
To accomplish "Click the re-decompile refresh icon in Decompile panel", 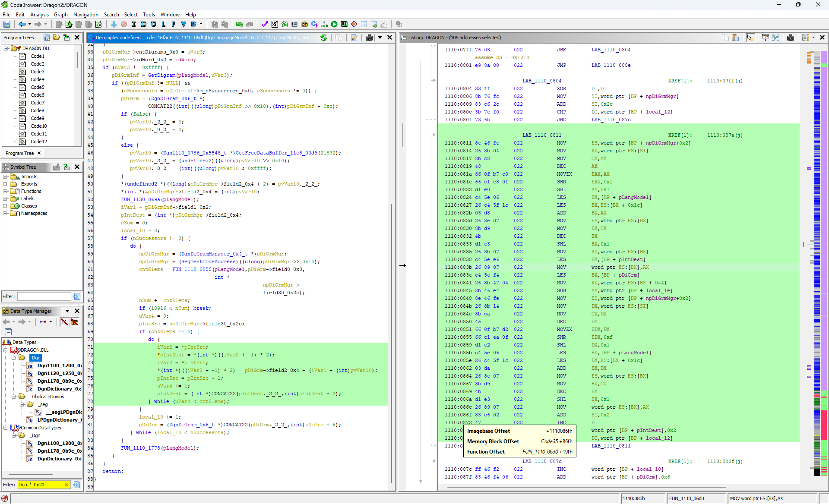I will [324, 38].
